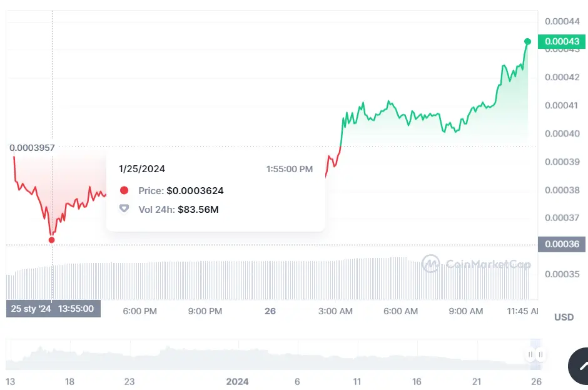
Task: Click the bold 26 date axis label
Action: point(270,311)
